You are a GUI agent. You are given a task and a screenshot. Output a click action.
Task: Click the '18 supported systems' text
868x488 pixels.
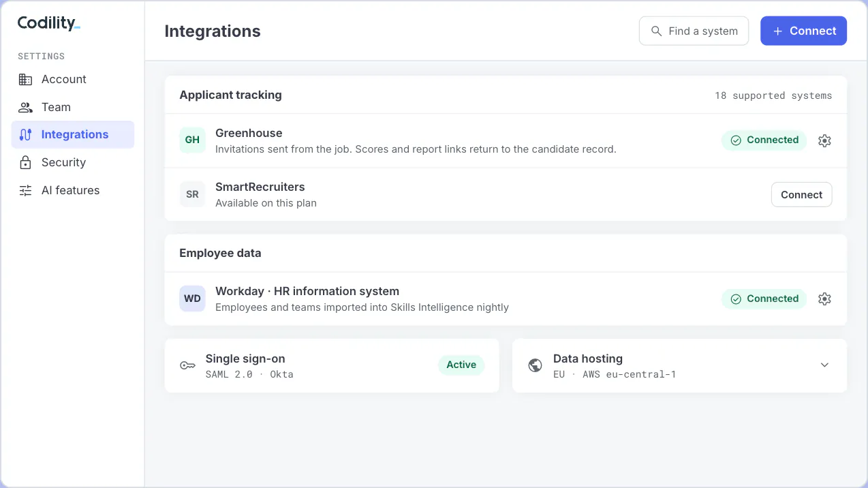point(773,95)
